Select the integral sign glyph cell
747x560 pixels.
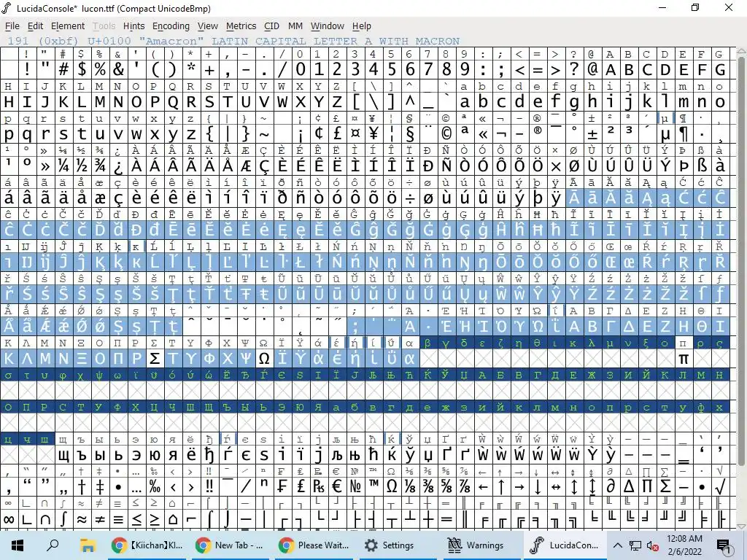tap(64, 518)
